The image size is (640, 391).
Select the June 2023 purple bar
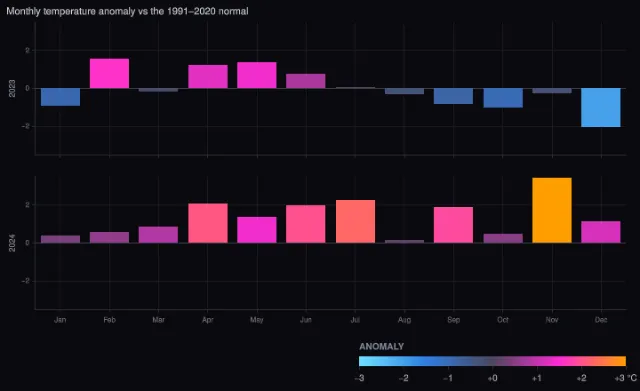point(306,81)
